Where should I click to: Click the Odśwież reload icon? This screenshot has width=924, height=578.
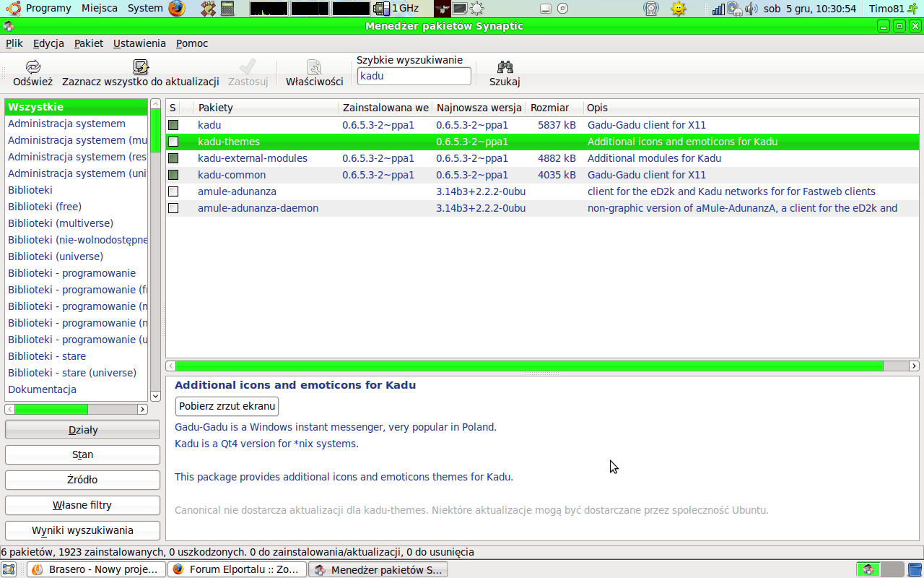[33, 67]
